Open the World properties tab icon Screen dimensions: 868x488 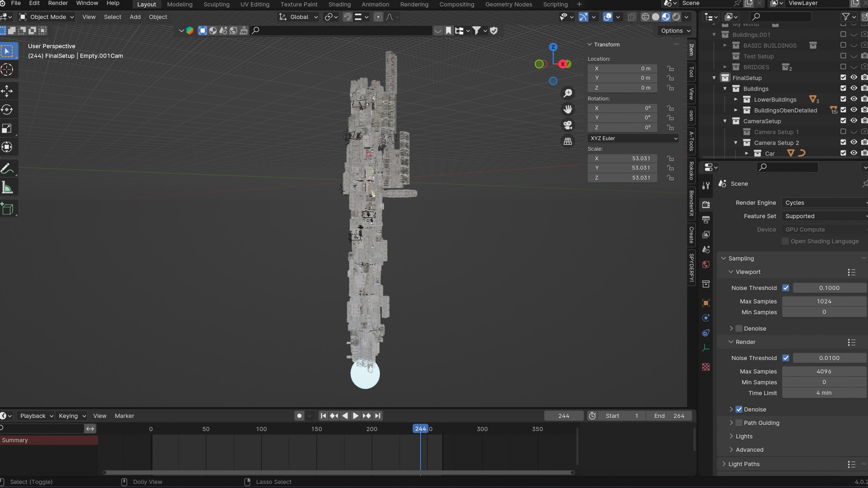(706, 265)
